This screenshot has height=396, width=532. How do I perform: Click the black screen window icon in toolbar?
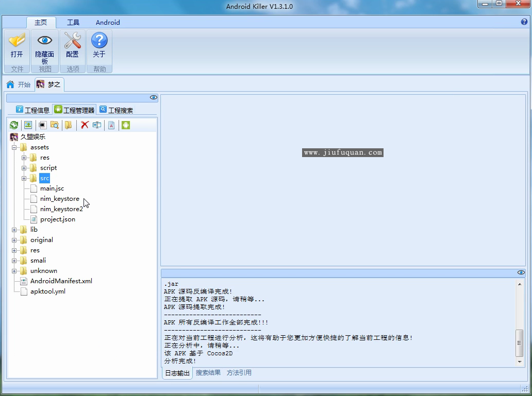pyautogui.click(x=42, y=125)
